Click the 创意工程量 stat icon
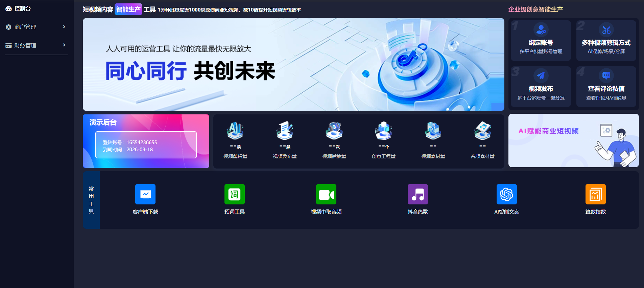The image size is (644, 288). point(383,131)
